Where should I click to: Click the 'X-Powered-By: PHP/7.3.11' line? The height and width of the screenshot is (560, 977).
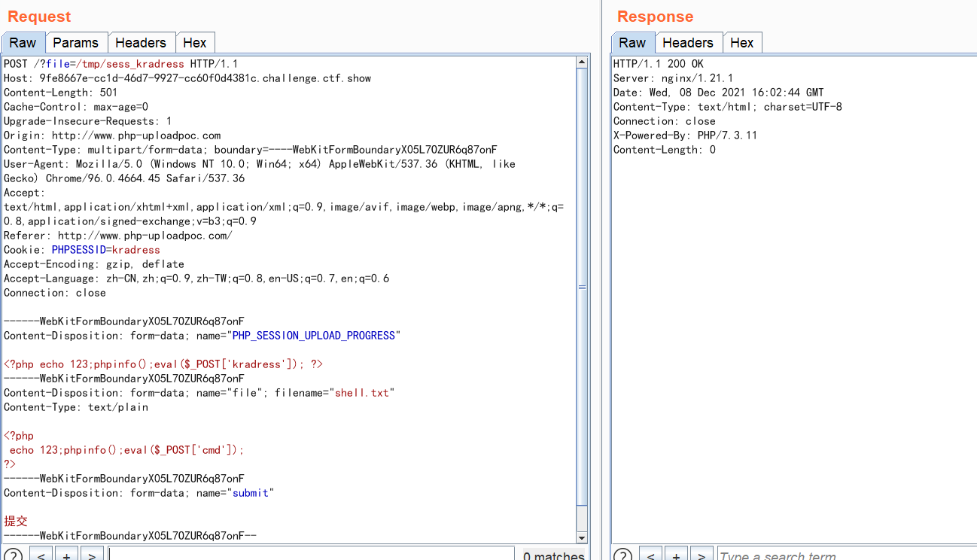point(686,135)
